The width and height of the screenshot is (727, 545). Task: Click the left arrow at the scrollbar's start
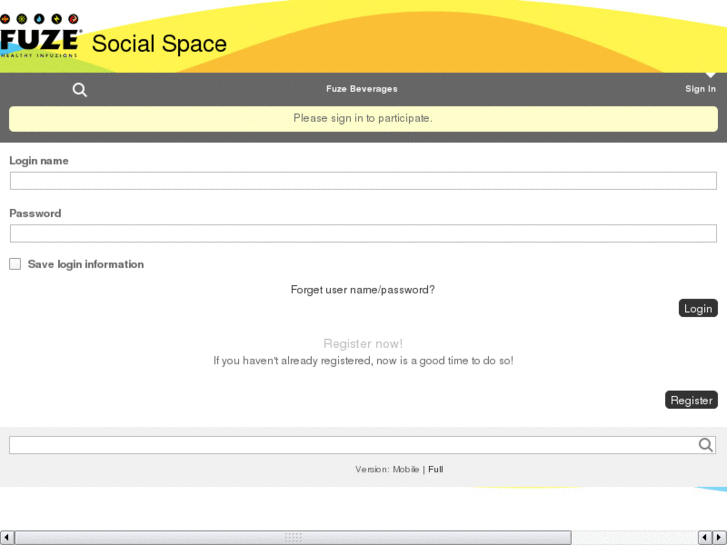[x=6, y=538]
